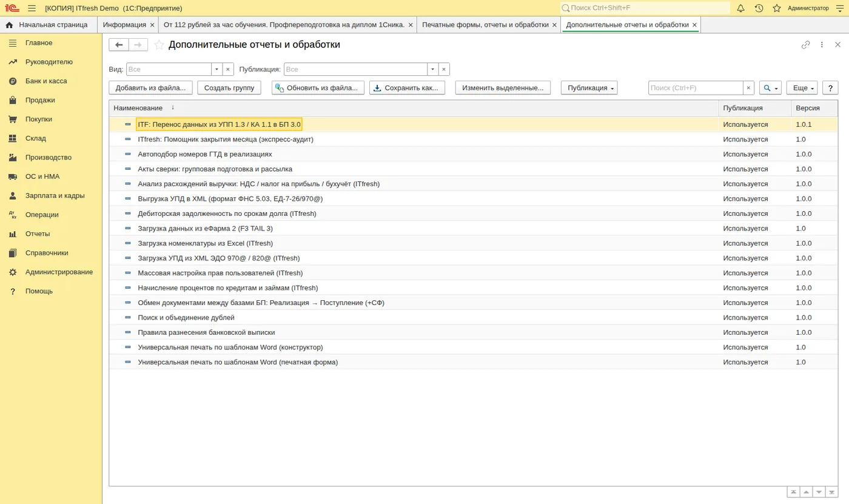The width and height of the screenshot is (849, 504).
Task: Go forward with the right arrow button
Action: click(138, 45)
